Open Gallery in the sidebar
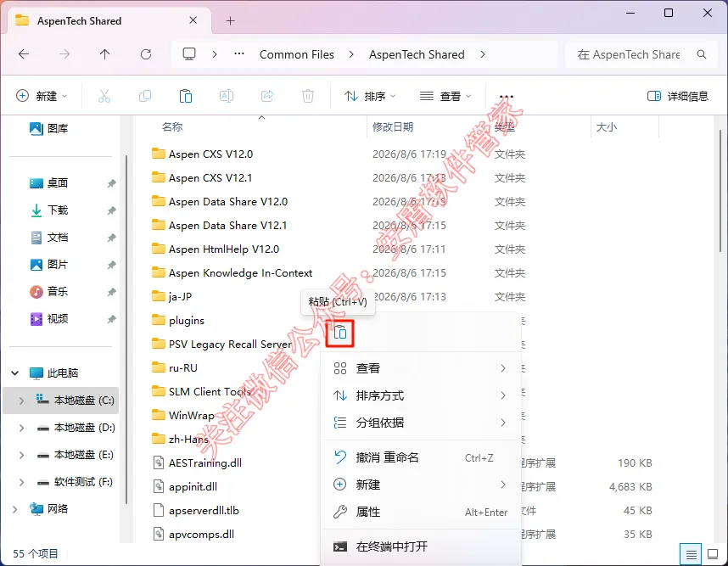 [x=48, y=128]
